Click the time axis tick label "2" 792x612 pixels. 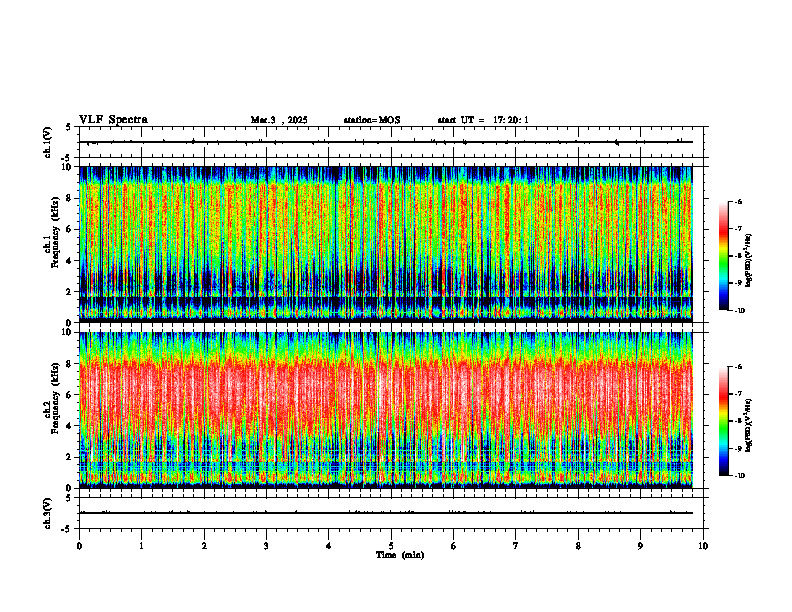(x=204, y=546)
